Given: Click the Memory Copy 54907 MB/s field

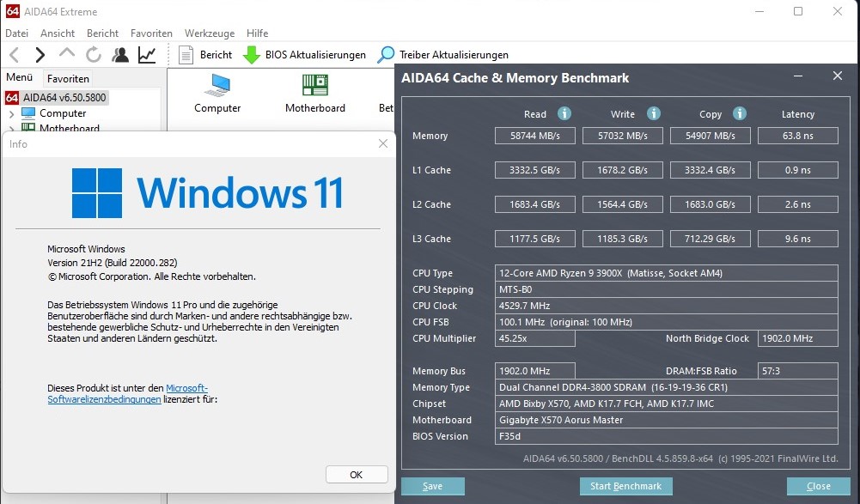Looking at the screenshot, I should (711, 136).
